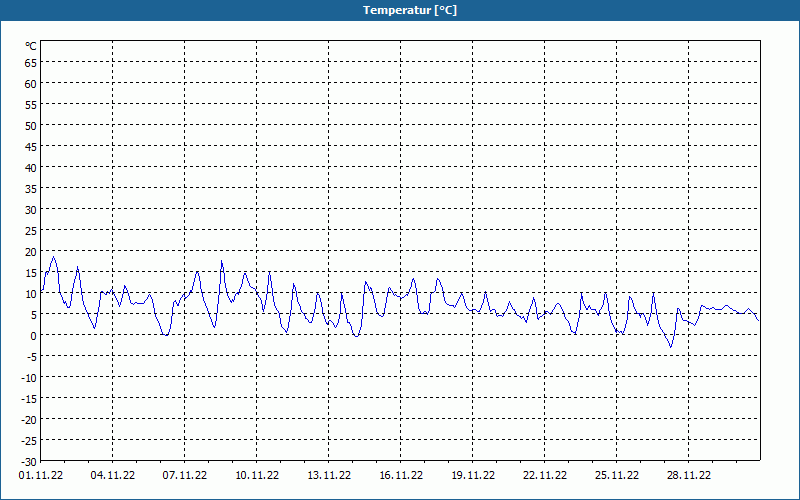800x500 pixels.
Task: Click the -30 value on temperature axis
Action: 29,462
